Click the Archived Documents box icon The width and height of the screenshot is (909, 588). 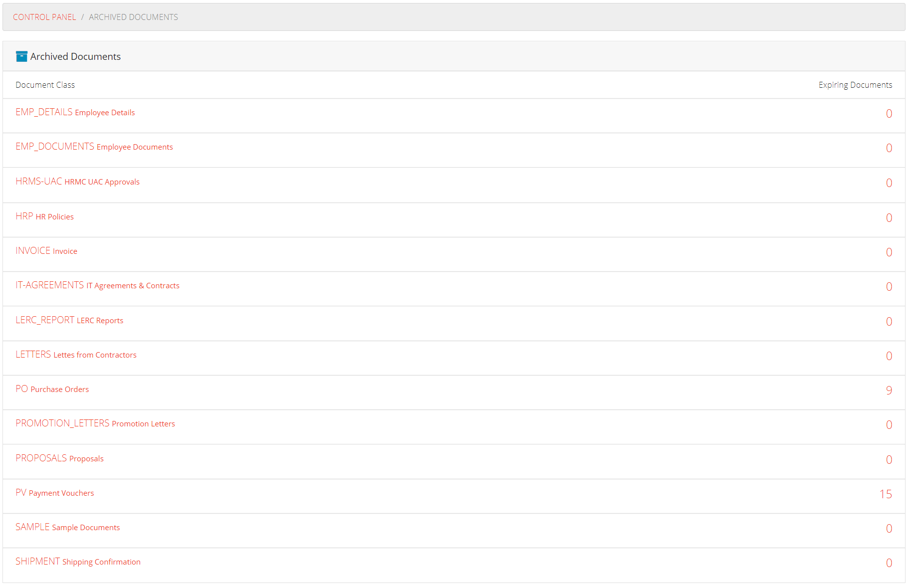click(x=21, y=56)
